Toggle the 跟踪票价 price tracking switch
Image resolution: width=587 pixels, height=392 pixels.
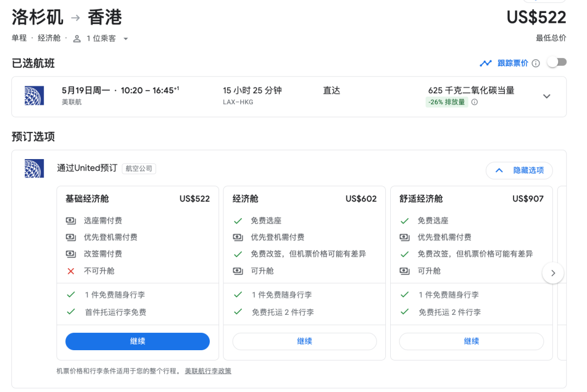point(557,63)
